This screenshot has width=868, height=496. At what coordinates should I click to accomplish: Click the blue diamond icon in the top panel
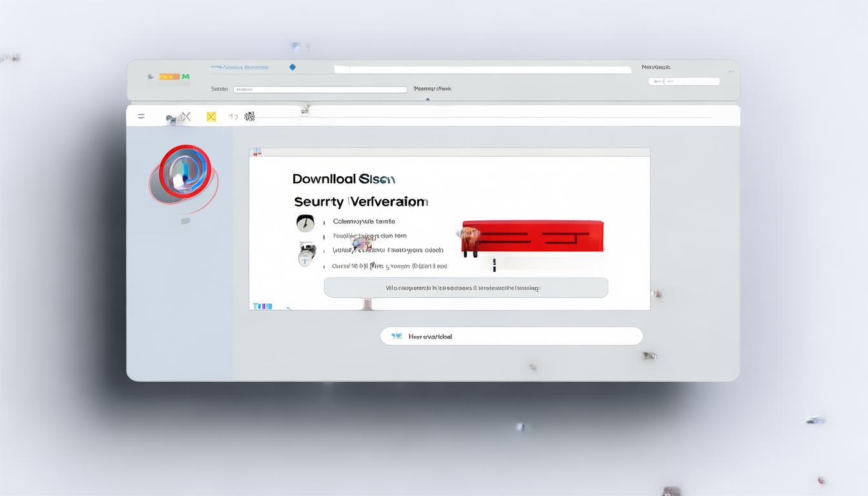(293, 67)
